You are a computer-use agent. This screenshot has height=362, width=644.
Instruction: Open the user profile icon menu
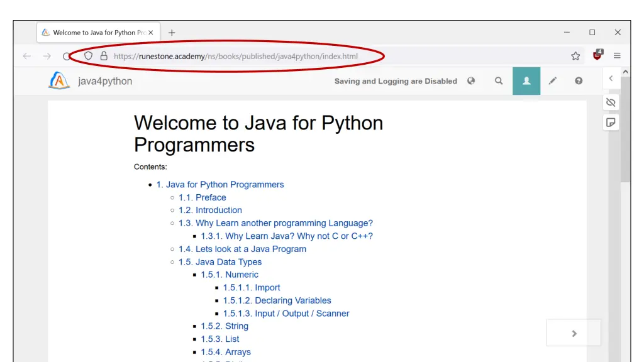tap(526, 81)
